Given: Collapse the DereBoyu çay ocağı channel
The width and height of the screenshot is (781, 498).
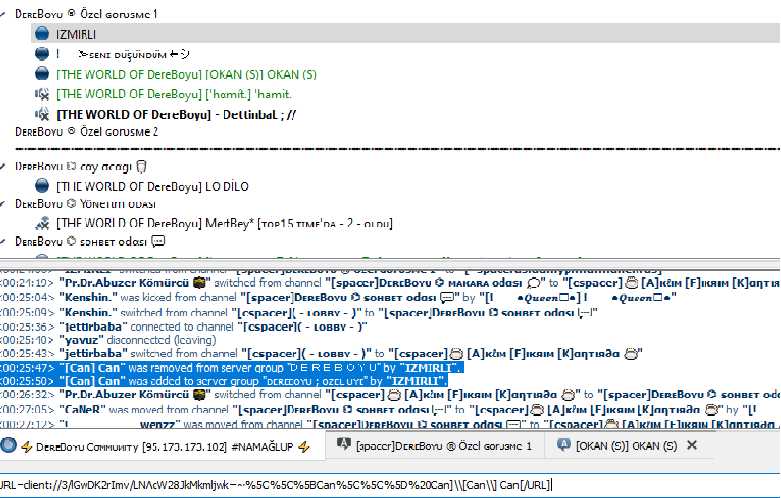Looking at the screenshot, I should point(3,166).
